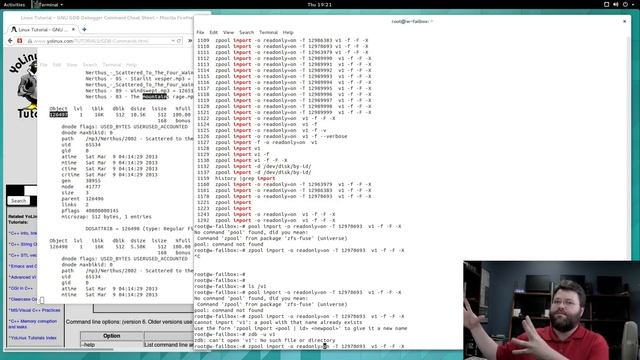Open the YoLinux Tutorials Index link

(x=33, y=338)
